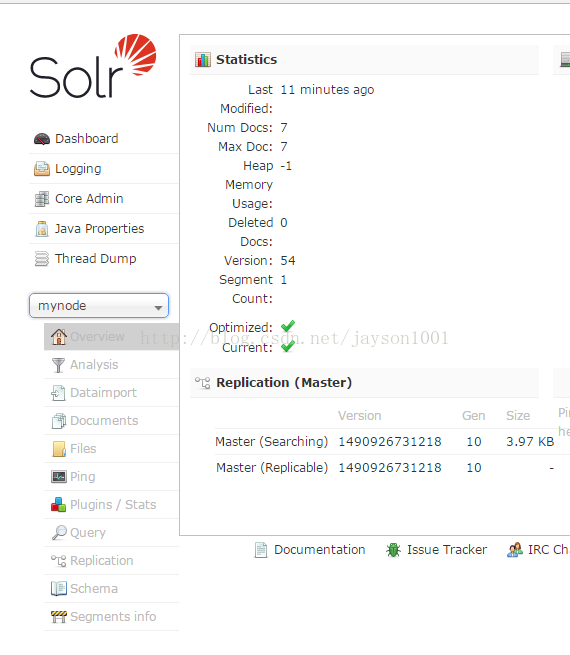The image size is (570, 655).
Task: Click the Replication sidebar node icon
Action: click(x=58, y=561)
